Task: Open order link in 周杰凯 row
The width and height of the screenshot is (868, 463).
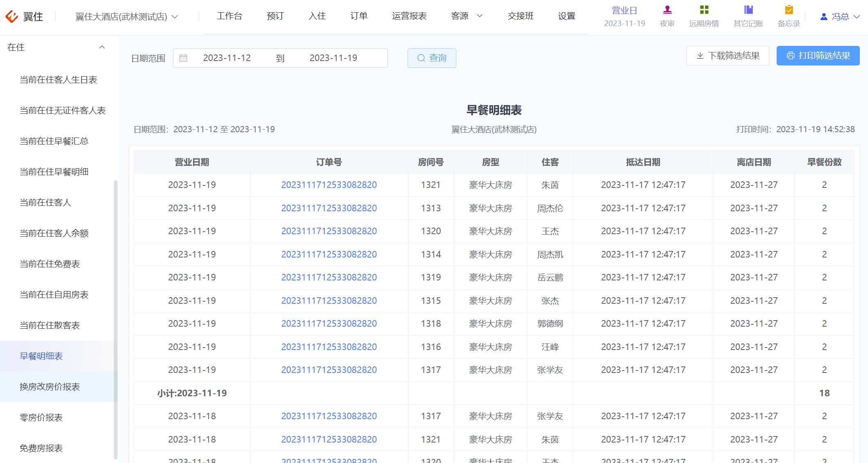Action: click(329, 255)
